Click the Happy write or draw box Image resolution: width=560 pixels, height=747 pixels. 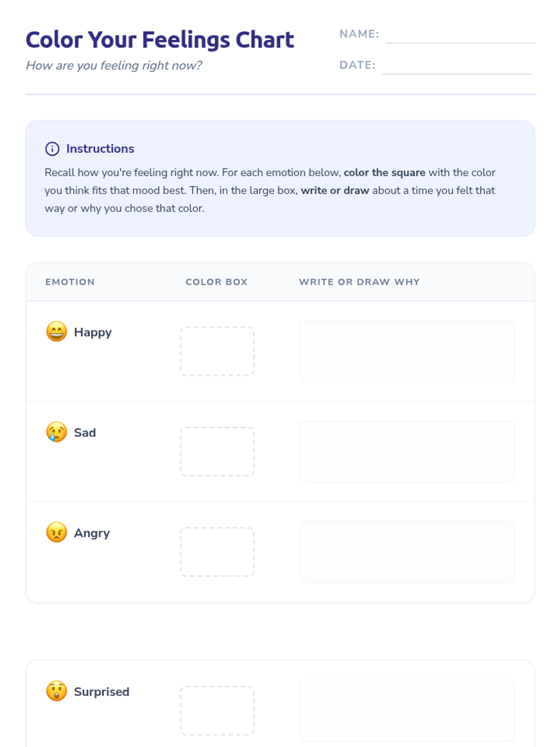pyautogui.click(x=407, y=351)
